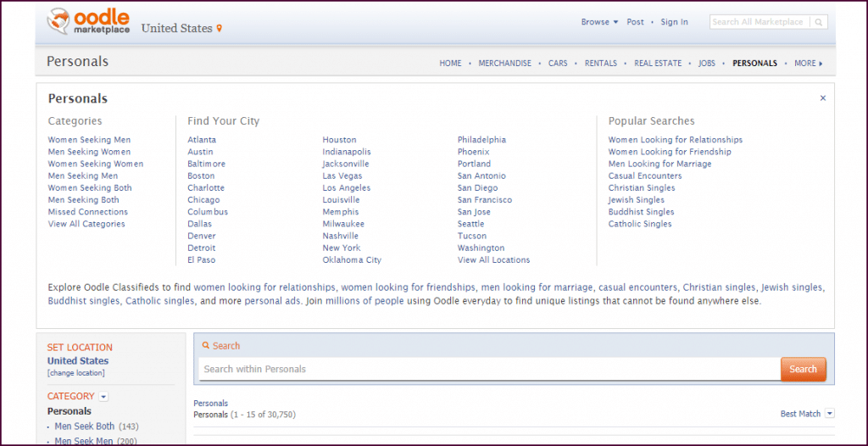Open Men Looking for Marriage search

click(x=659, y=164)
